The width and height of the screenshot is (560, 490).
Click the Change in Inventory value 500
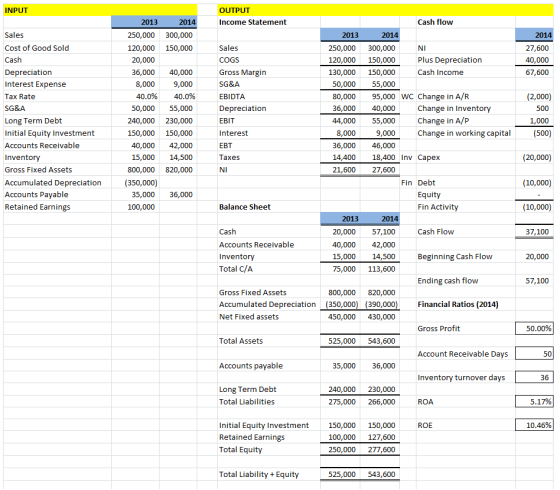coord(542,109)
